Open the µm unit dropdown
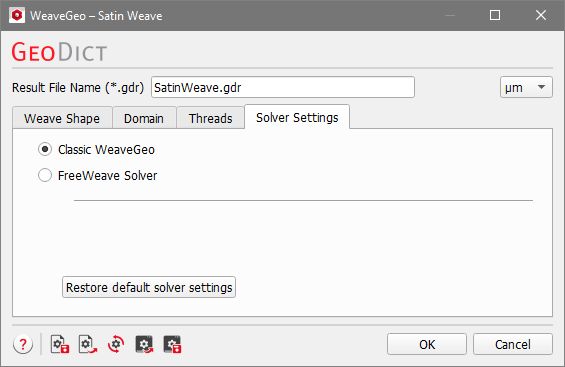The width and height of the screenshot is (565, 367). tap(526, 87)
